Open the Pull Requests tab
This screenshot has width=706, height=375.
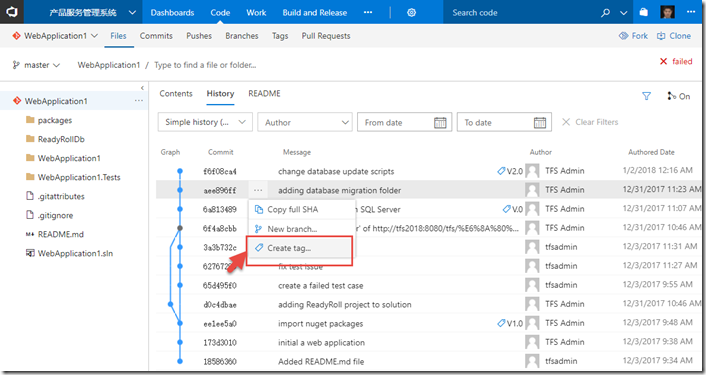[x=326, y=36]
